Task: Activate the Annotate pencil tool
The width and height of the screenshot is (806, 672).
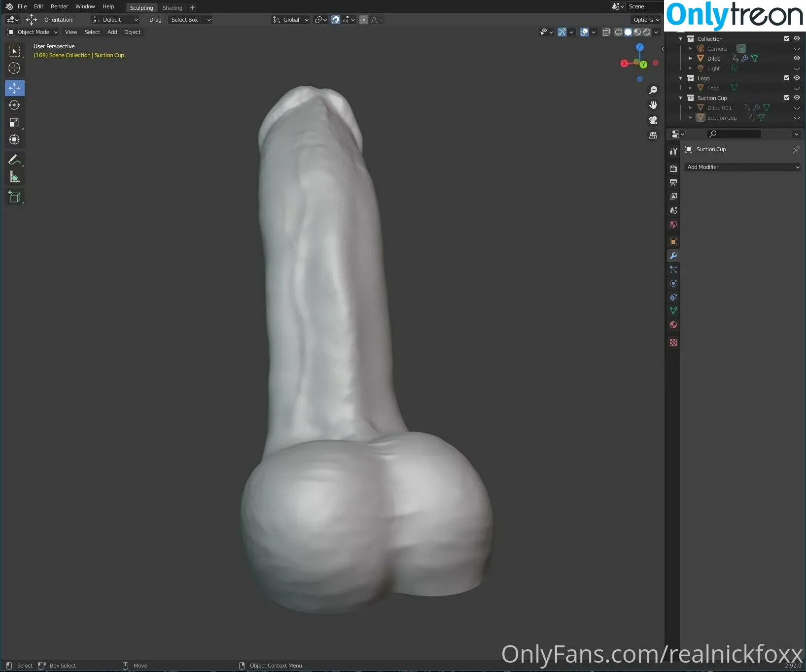Action: click(14, 160)
